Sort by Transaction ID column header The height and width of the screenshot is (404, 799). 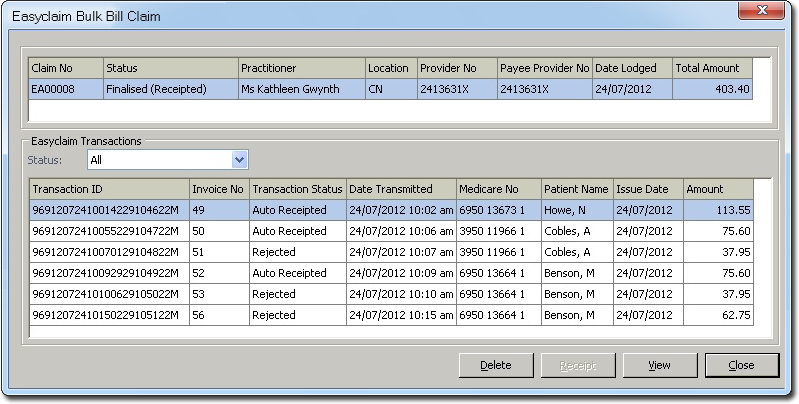click(x=108, y=189)
